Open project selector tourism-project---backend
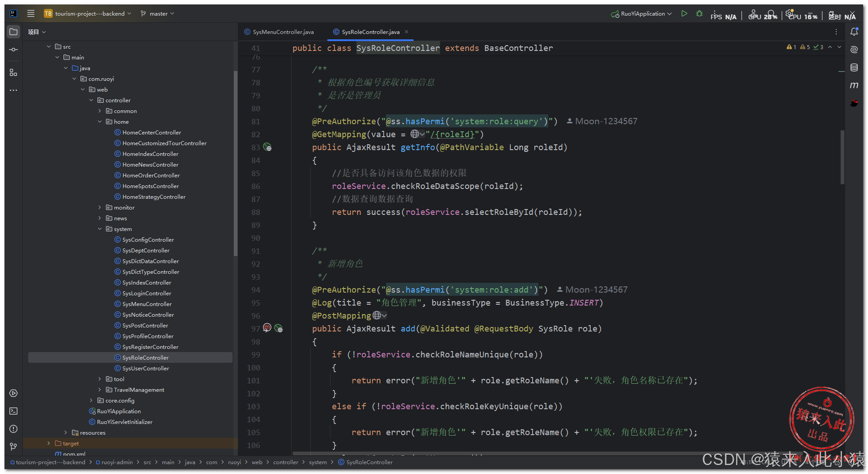Image resolution: width=868 pixels, height=474 pixels. pyautogui.click(x=88, y=13)
